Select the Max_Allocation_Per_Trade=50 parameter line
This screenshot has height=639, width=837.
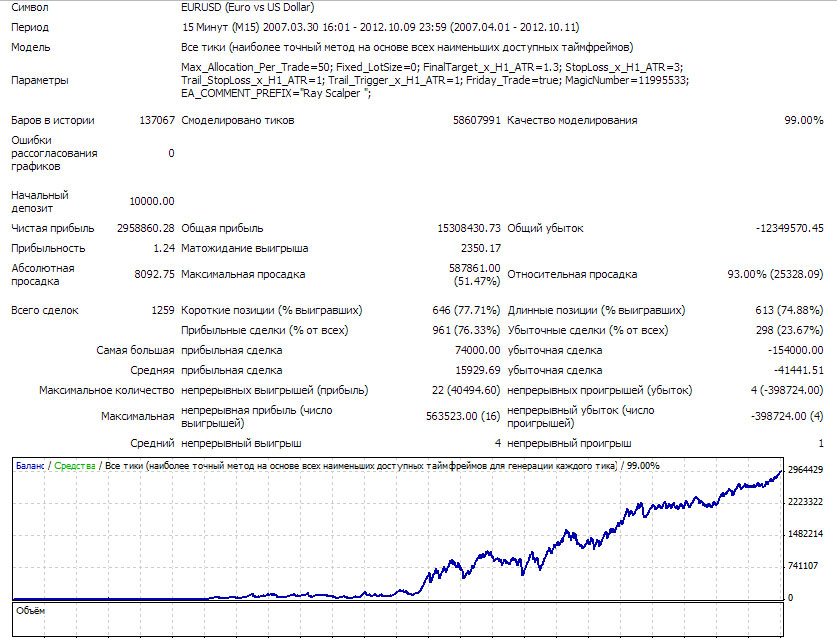(432, 67)
